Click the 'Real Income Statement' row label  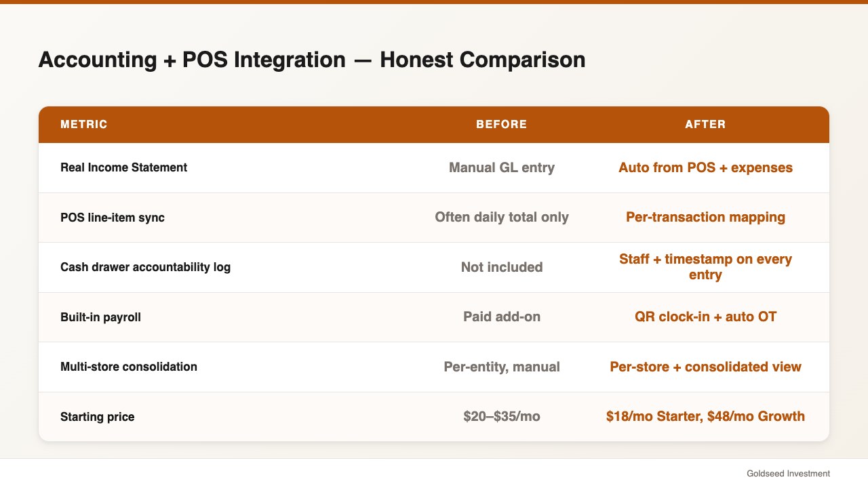[x=123, y=167]
